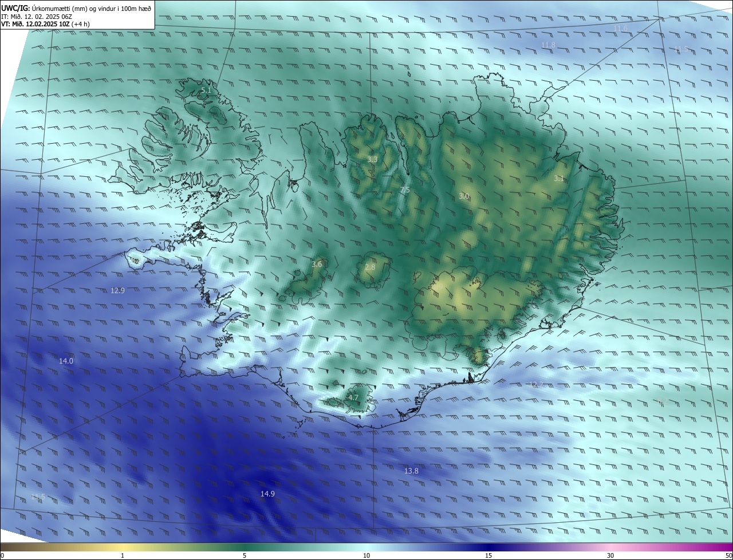Screen dimensions: 733x560
Task: Click the 15 tick on the color scale
Action: point(488,555)
